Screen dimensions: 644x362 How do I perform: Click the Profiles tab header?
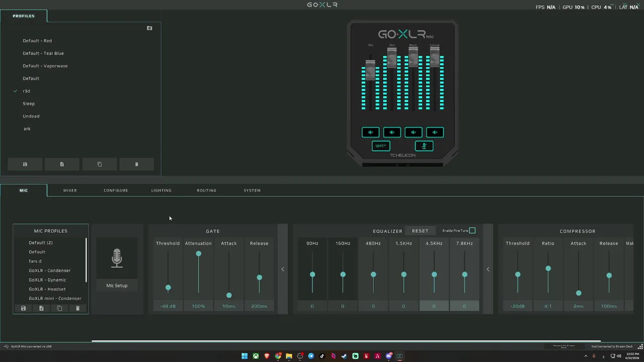(24, 16)
